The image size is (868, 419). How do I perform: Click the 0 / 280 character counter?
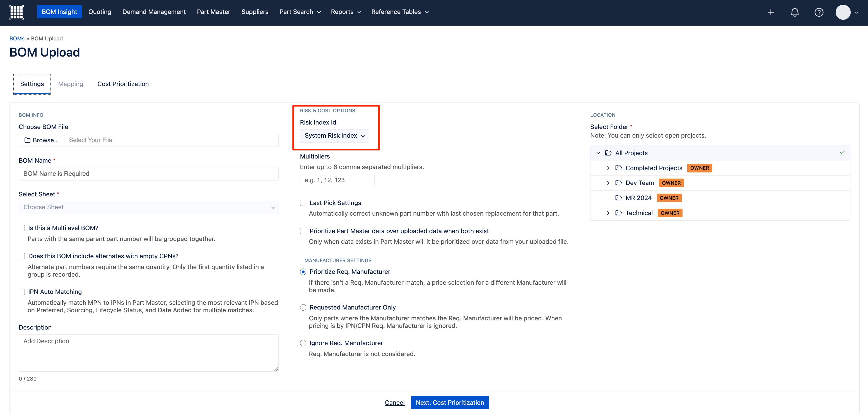point(28,379)
